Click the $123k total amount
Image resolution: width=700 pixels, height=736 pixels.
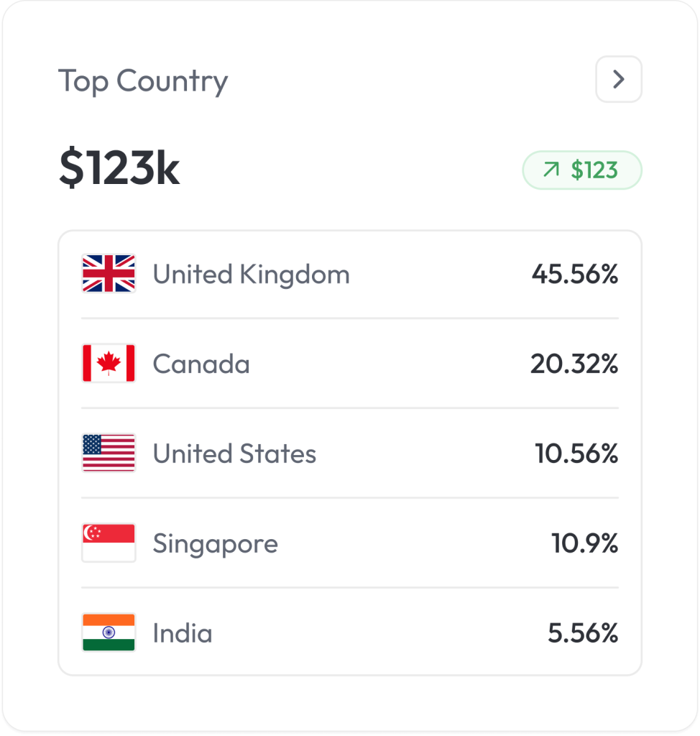[x=119, y=170]
